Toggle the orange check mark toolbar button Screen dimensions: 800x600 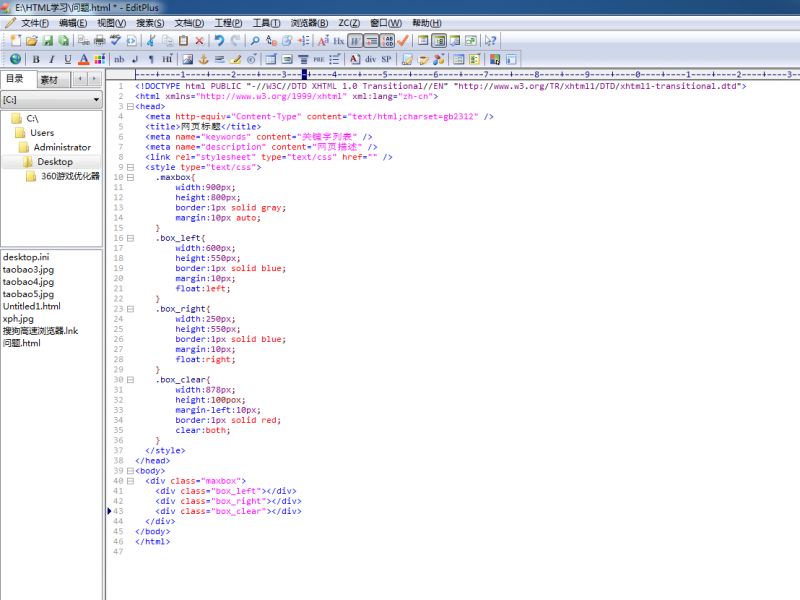[x=403, y=41]
